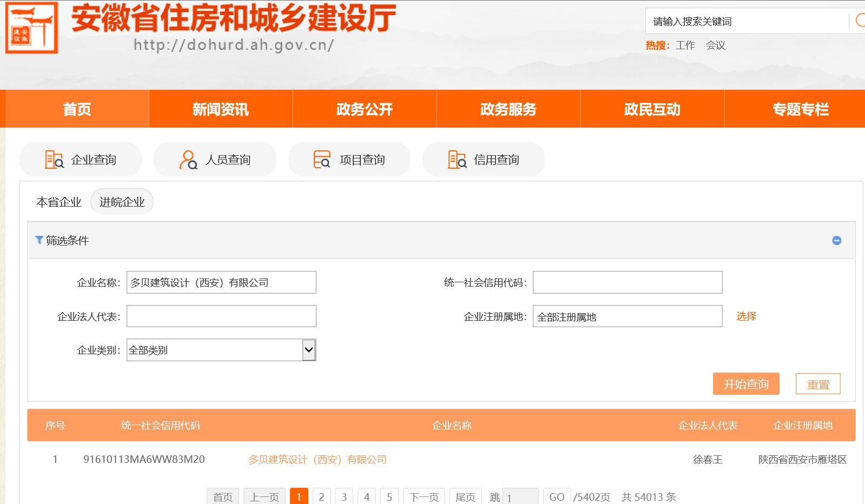The image size is (865, 504).
Task: Open the 专题专栏 navigation tab
Action: coord(795,109)
